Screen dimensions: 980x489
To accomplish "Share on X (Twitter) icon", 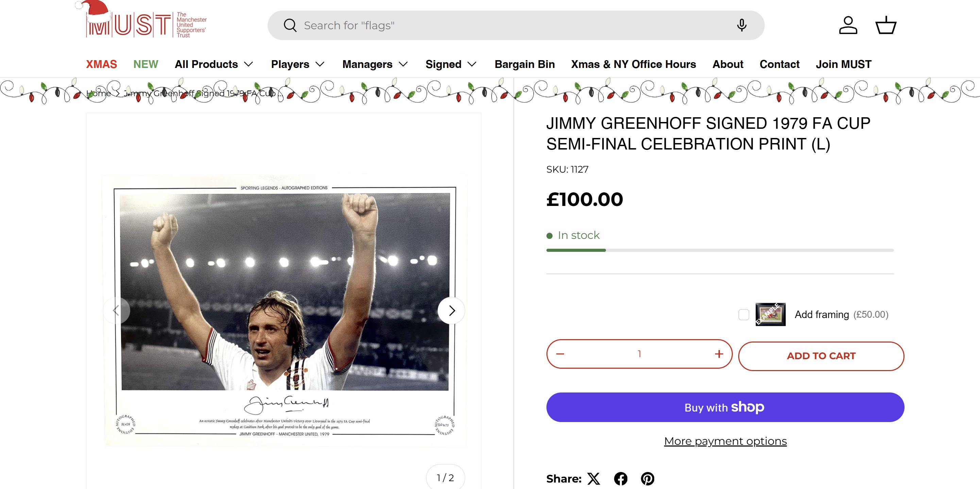I will (593, 478).
